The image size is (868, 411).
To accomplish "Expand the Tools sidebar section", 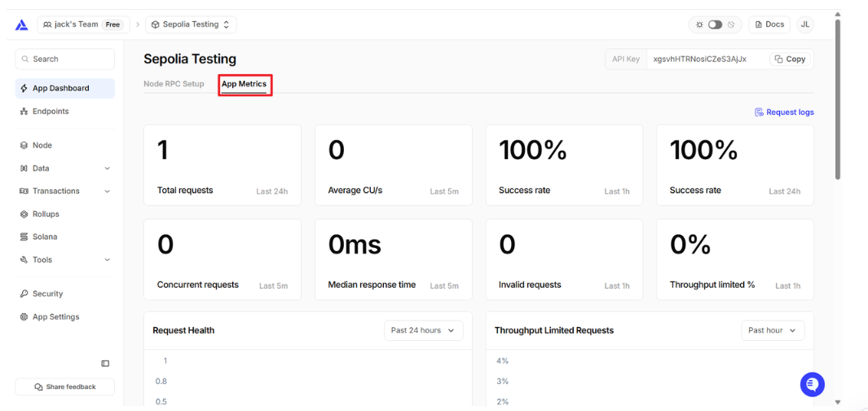I will [x=64, y=260].
